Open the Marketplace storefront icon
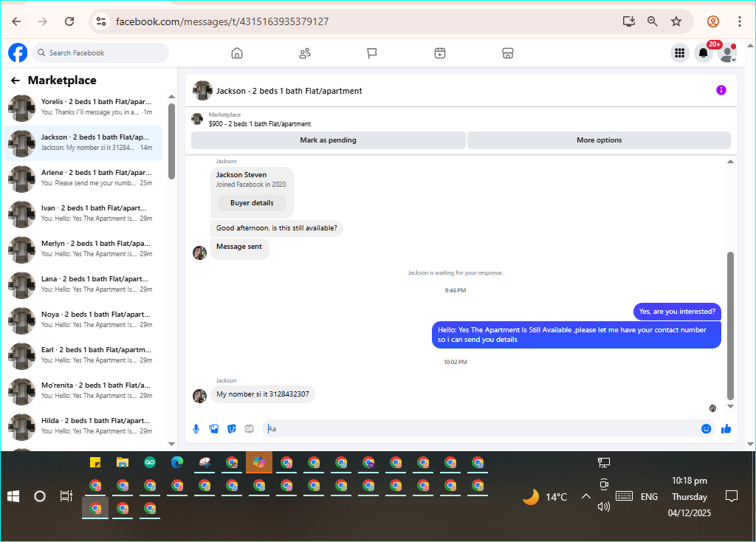Image resolution: width=756 pixels, height=542 pixels. point(508,53)
